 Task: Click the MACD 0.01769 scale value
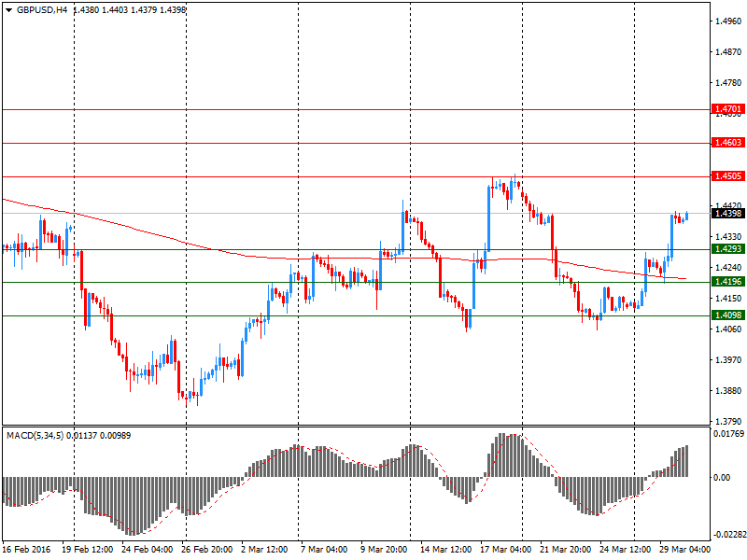coord(728,434)
